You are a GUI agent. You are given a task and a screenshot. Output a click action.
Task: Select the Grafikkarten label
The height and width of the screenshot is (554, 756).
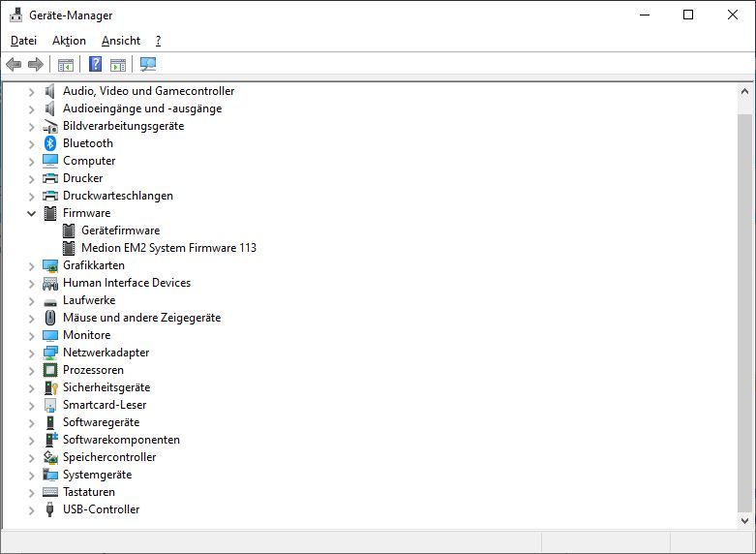[x=93, y=265]
